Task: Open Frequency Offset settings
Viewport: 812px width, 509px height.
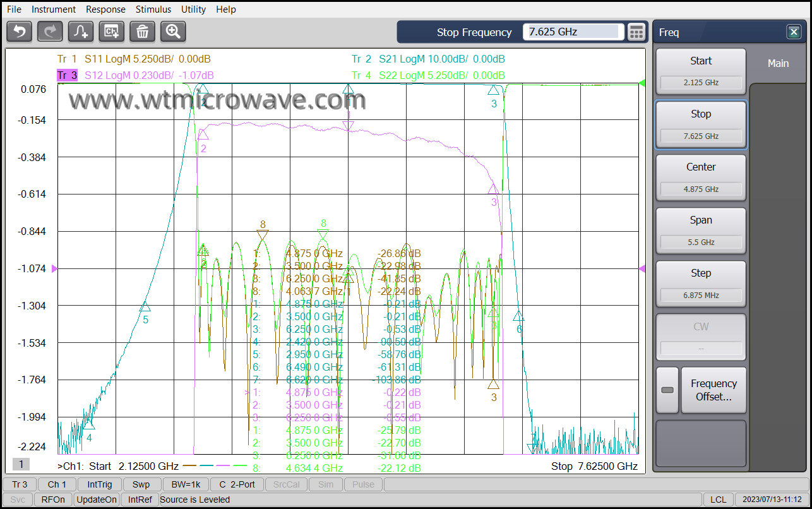Action: coord(713,390)
